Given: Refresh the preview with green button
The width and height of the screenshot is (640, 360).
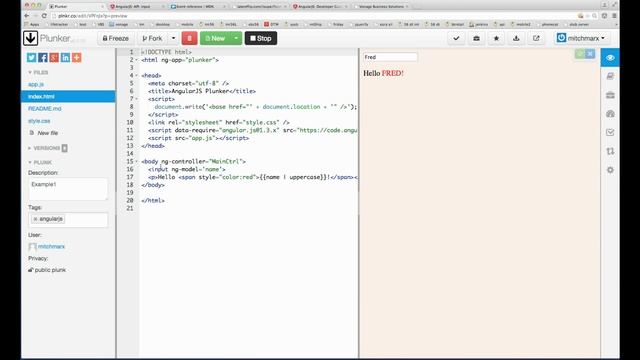Looking at the screenshot, I should 580,54.
